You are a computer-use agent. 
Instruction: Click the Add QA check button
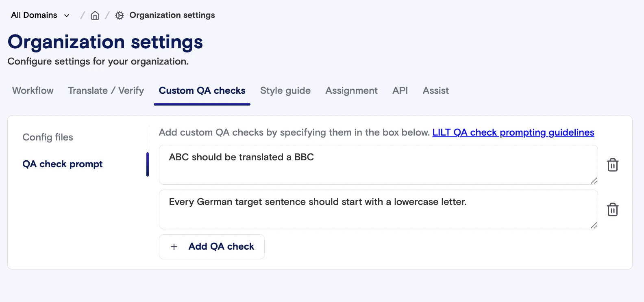[212, 247]
